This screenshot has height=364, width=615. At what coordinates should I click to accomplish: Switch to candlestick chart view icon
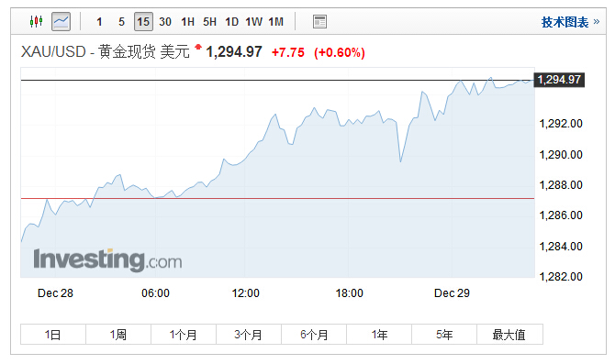pyautogui.click(x=36, y=21)
